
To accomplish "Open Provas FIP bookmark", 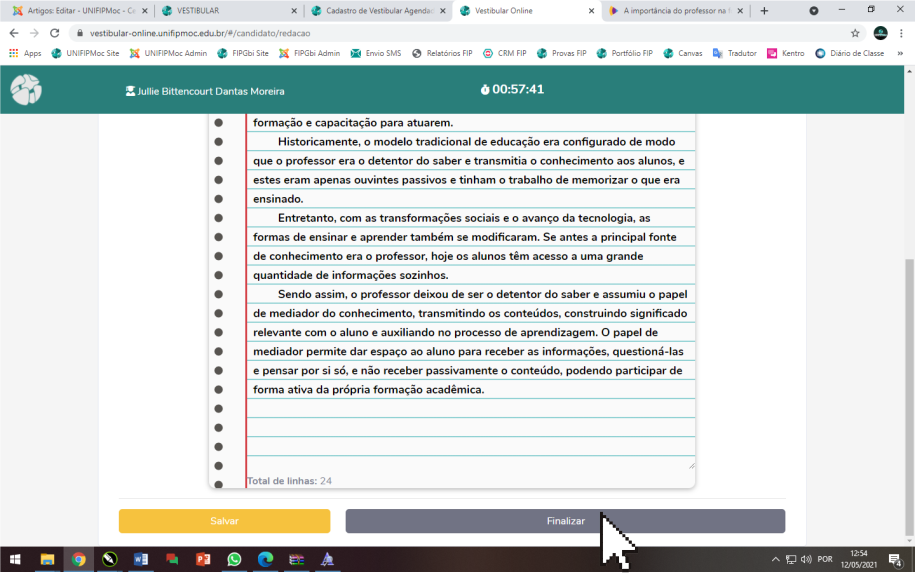I will 561,53.
